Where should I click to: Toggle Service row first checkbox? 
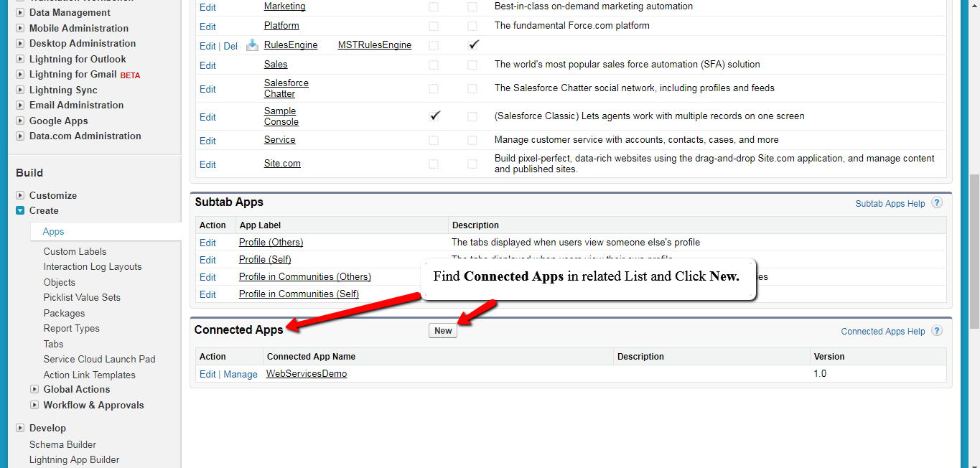click(434, 140)
